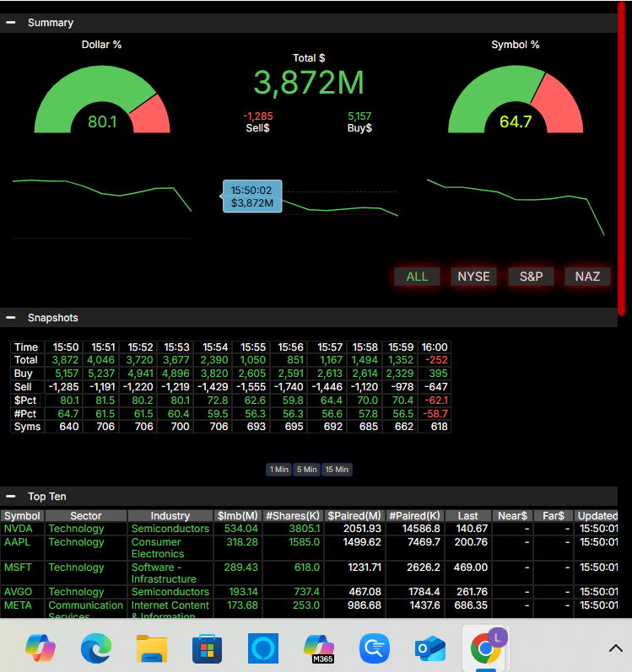The image size is (632, 672).
Task: Click the Sell$ -1,285 label
Action: [x=257, y=121]
